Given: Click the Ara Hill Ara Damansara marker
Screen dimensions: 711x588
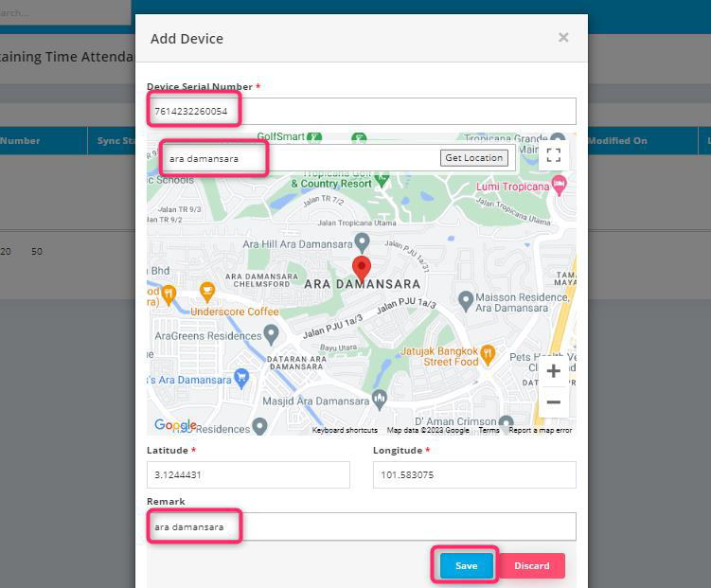Looking at the screenshot, I should (x=362, y=243).
